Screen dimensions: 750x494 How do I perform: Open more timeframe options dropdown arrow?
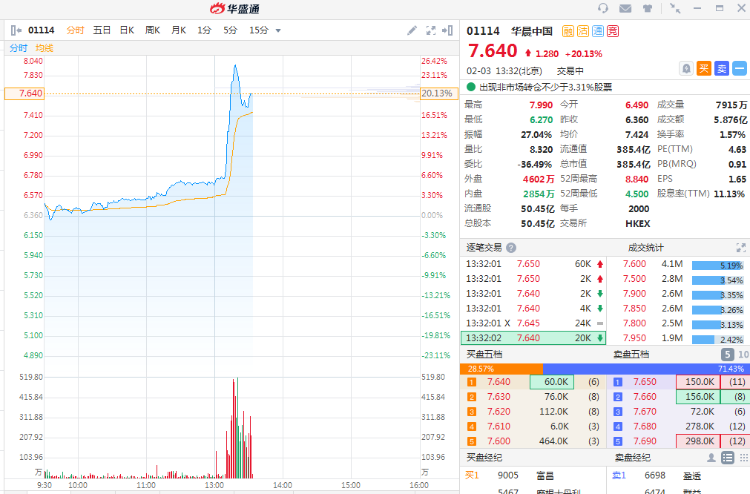tap(278, 31)
